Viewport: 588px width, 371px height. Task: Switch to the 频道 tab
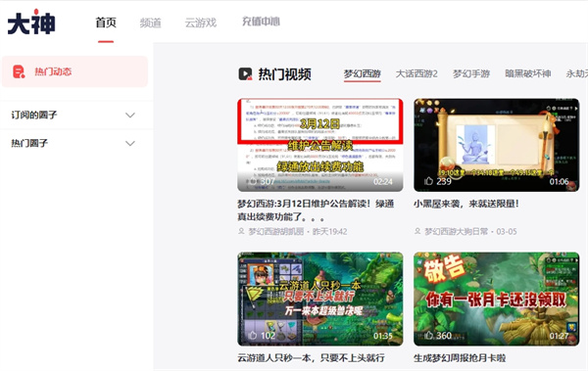150,23
